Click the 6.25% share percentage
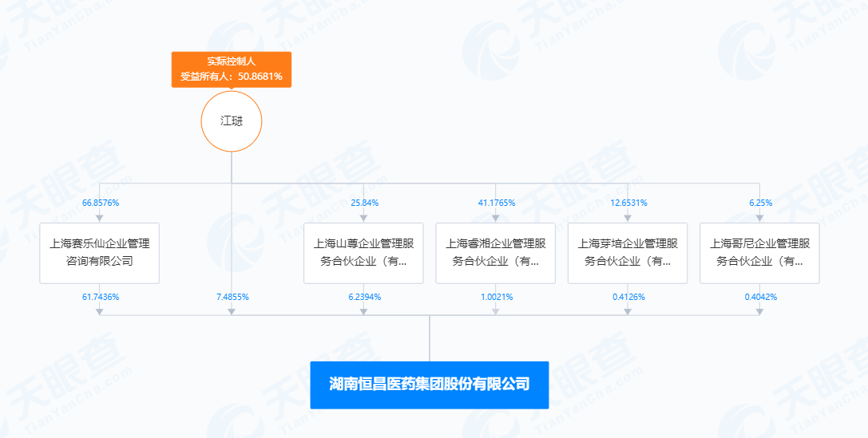Screen dimensions: 868x438 pyautogui.click(x=761, y=203)
